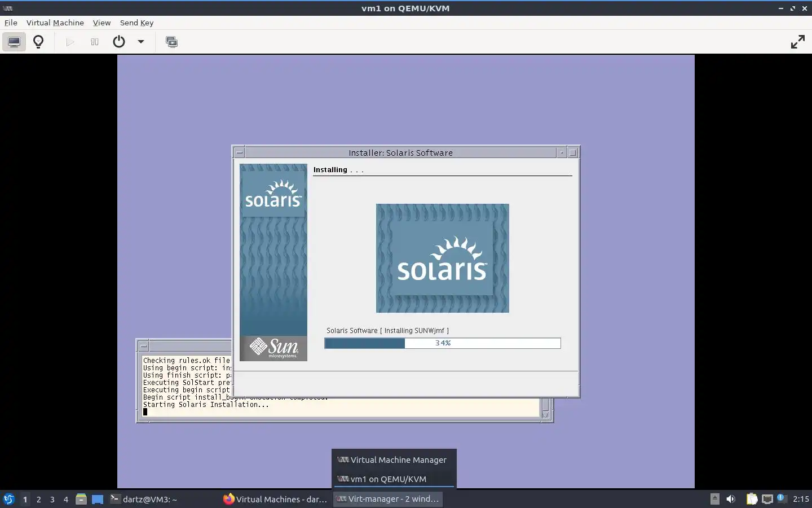Switch viewer to fullscreen mode
812x508 pixels.
(797, 42)
